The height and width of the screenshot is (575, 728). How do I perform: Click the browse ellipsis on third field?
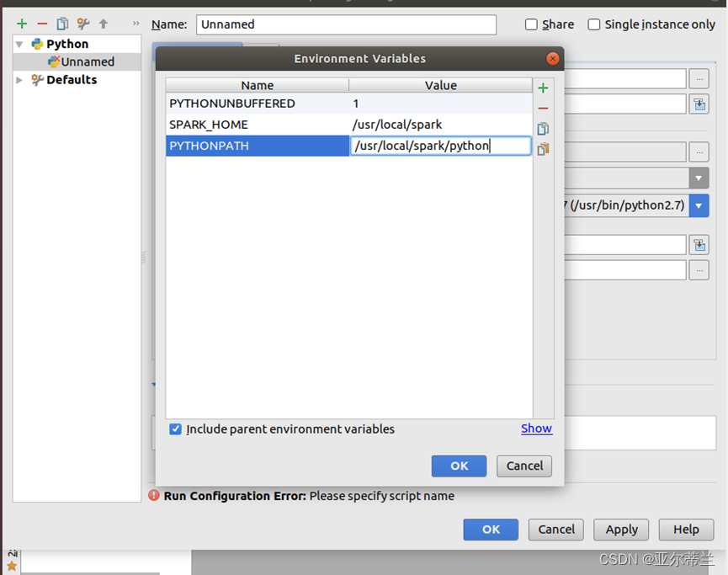(699, 152)
